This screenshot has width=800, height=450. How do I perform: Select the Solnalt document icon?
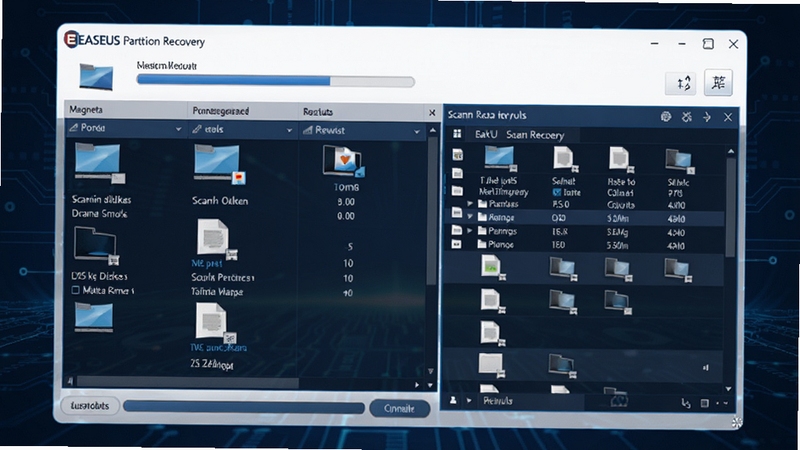click(565, 160)
